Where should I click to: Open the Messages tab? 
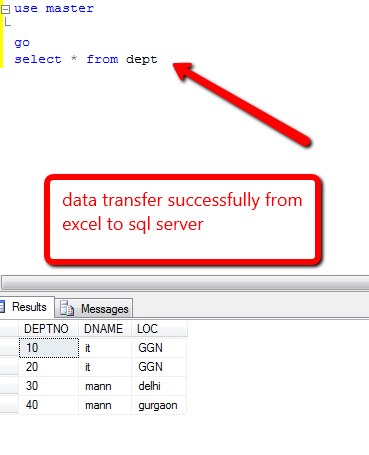[94, 308]
